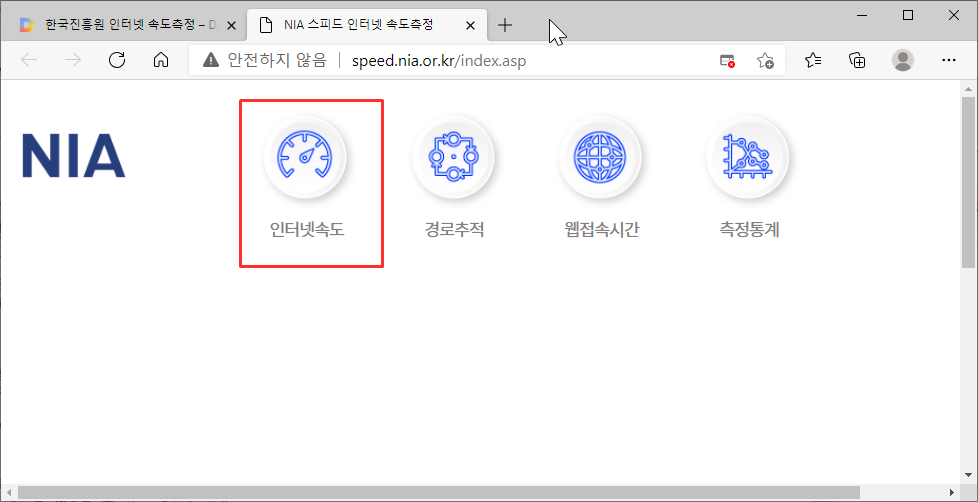Screen dimensions: 978x502
Task: Open the 웹접속시간 globe icon
Action: click(599, 156)
